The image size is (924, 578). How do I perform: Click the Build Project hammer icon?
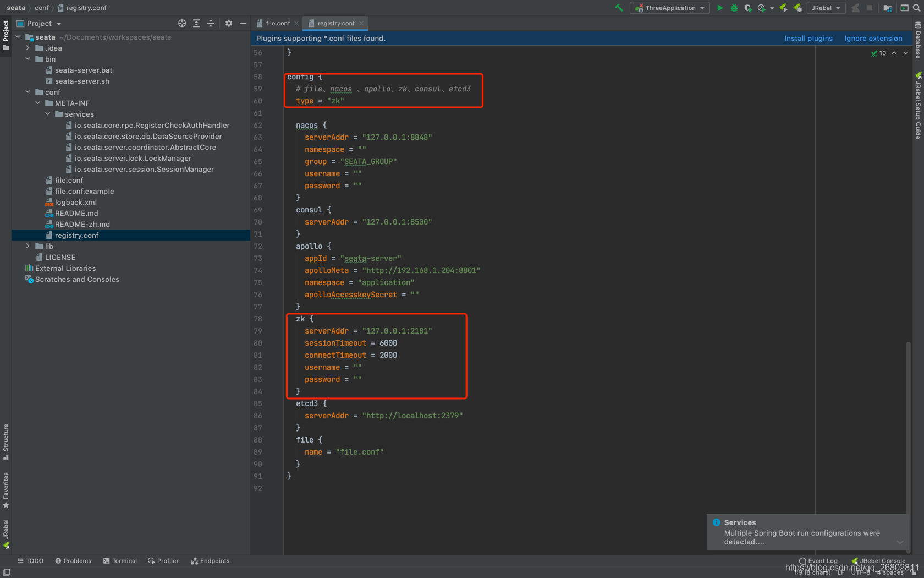tap(619, 8)
